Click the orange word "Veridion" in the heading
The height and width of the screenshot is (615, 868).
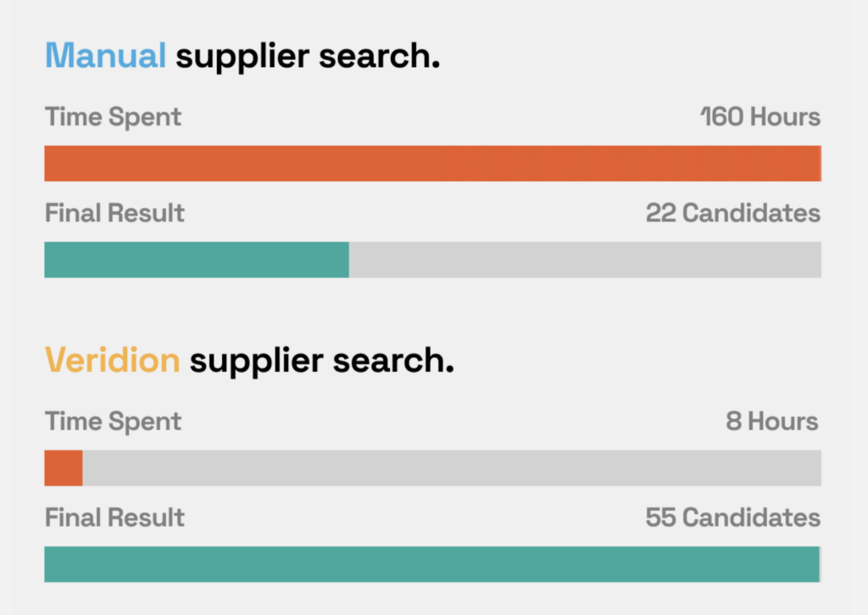112,361
